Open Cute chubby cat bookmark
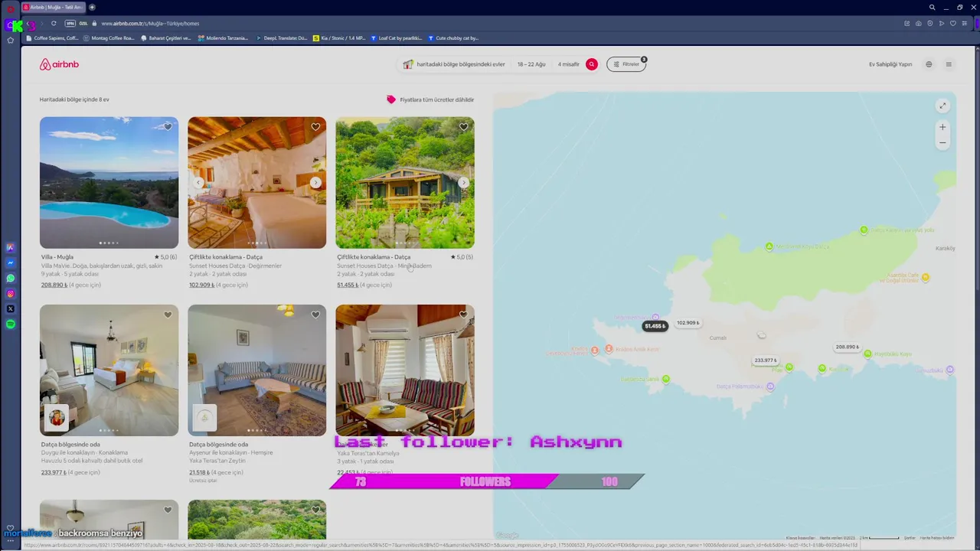The width and height of the screenshot is (980, 551). coord(453,37)
